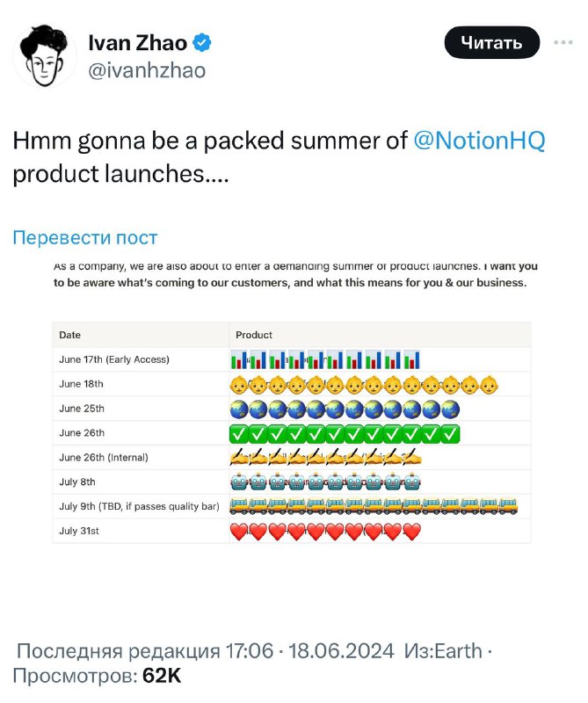Open the embedded launch schedule image

coord(292,402)
